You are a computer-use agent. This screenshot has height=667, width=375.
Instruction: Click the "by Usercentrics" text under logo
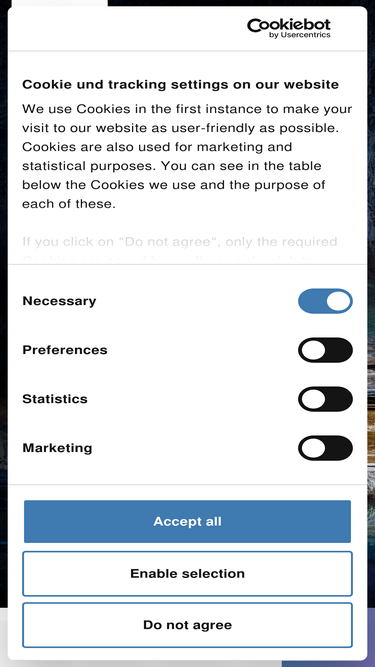(299, 35)
